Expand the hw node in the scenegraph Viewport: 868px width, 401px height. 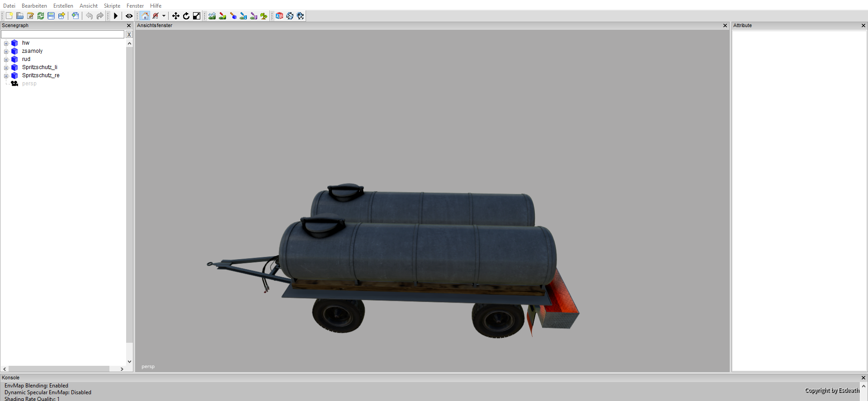coord(6,43)
